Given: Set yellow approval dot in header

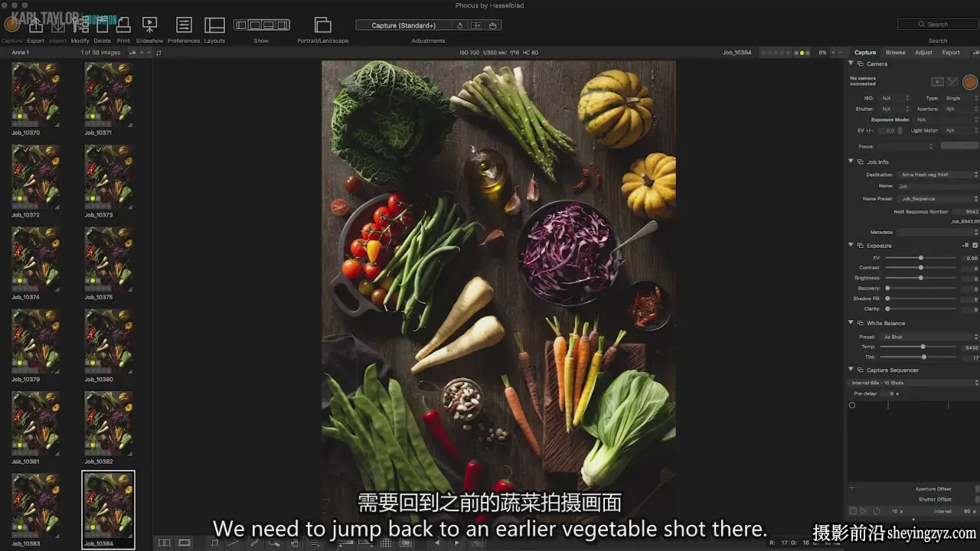Looking at the screenshot, I should point(802,53).
